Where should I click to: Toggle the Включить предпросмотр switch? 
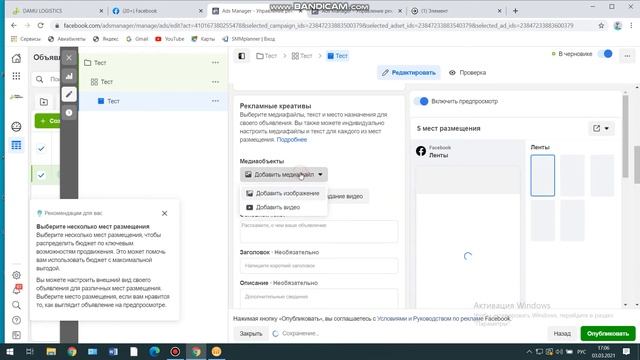421,101
